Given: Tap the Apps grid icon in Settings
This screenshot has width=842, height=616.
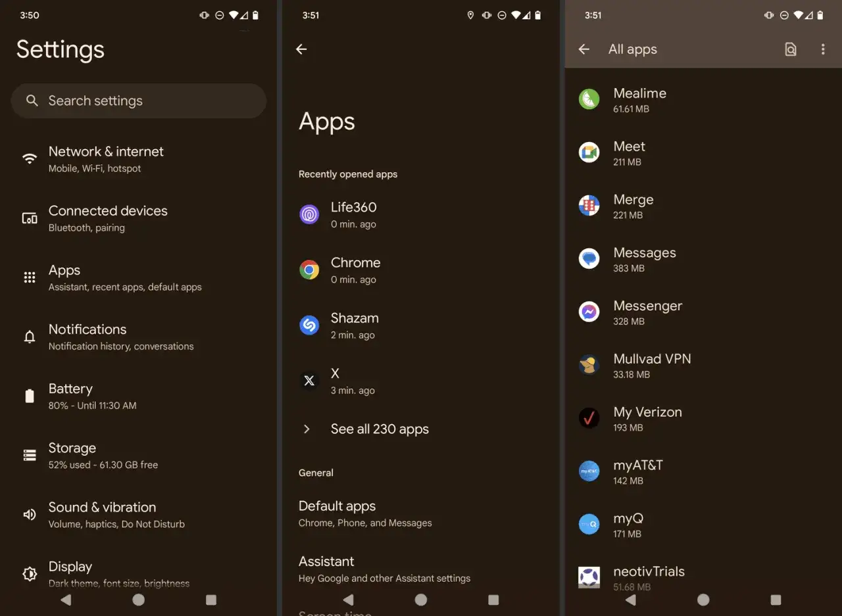Looking at the screenshot, I should [30, 277].
